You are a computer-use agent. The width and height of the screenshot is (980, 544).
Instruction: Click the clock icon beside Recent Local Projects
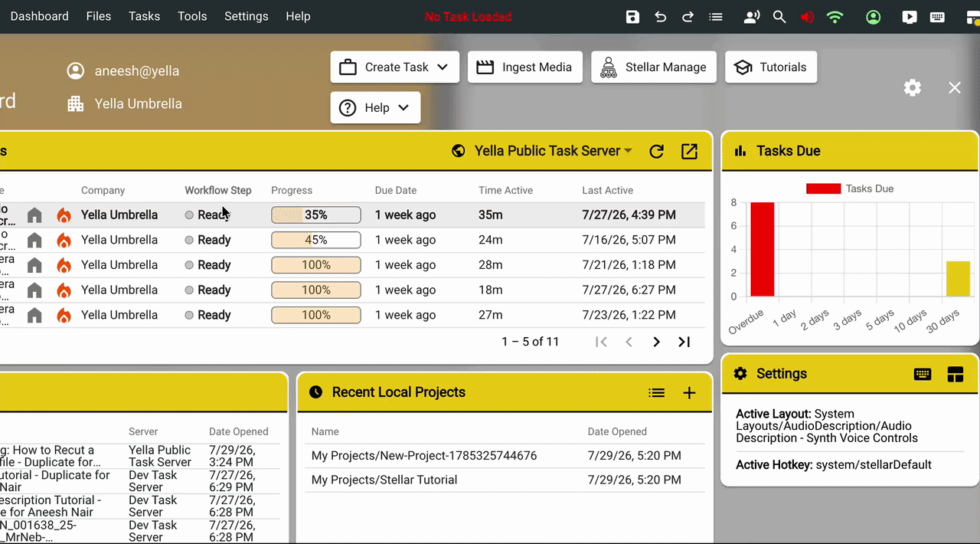click(x=315, y=392)
